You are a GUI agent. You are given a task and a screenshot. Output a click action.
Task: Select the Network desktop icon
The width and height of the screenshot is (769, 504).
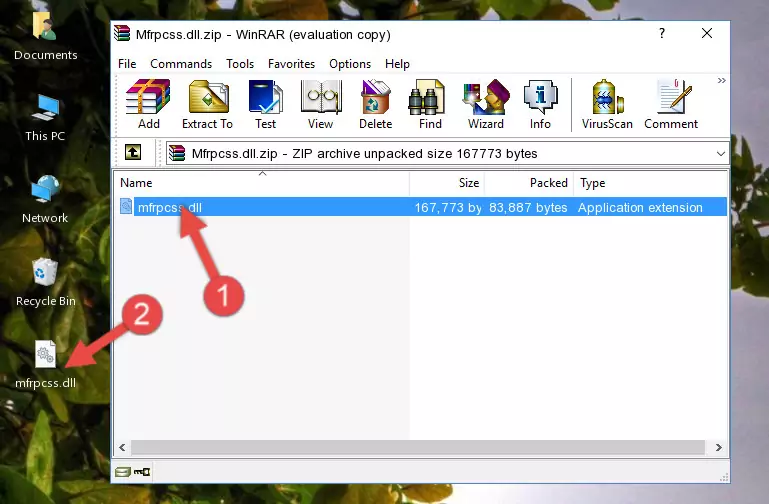(x=45, y=199)
